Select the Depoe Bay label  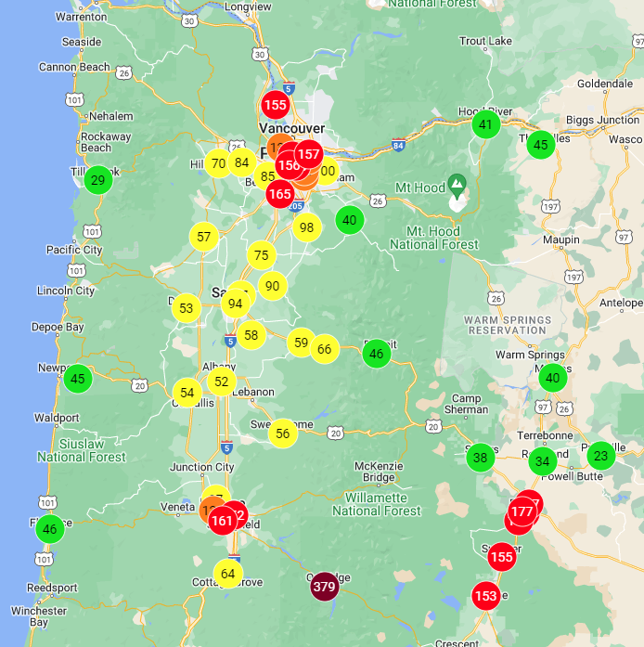(x=58, y=328)
